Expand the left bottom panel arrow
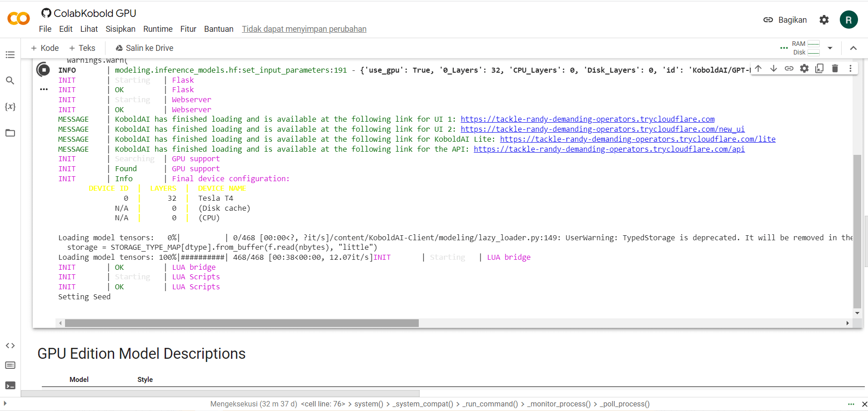Viewport: 868px width, 411px height. click(x=5, y=403)
